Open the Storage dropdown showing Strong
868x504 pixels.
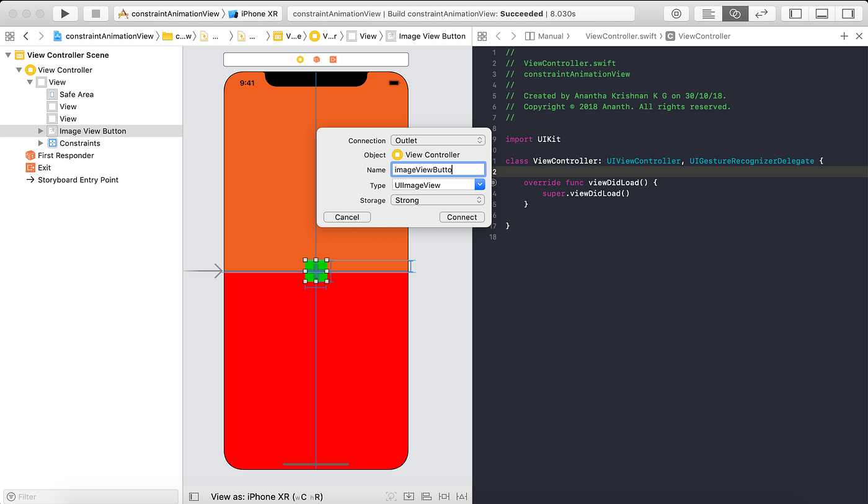(x=438, y=200)
